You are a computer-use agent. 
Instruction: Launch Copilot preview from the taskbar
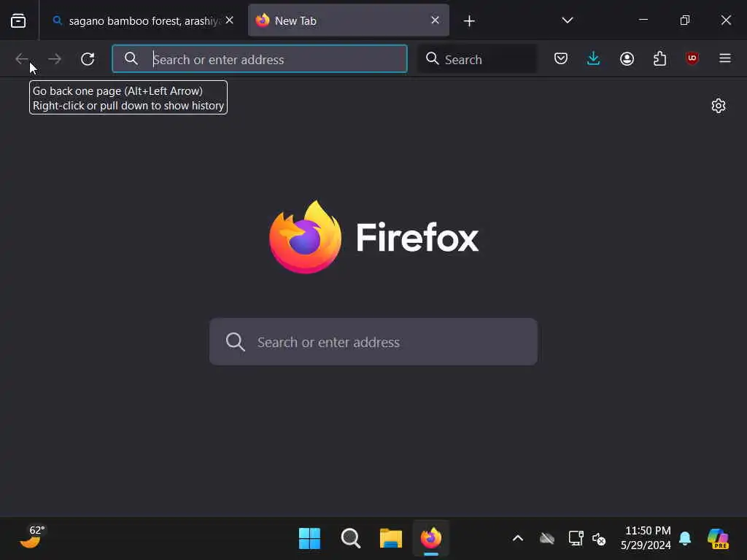(718, 539)
